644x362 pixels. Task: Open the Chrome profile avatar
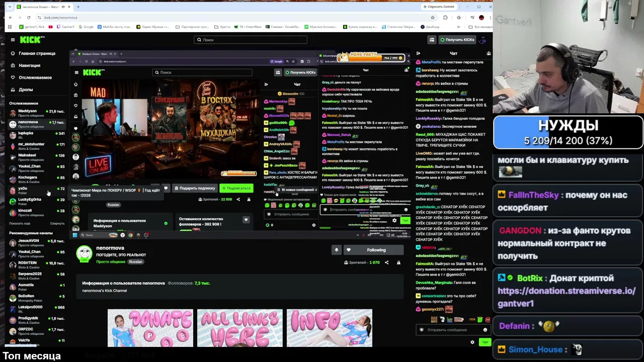(x=481, y=18)
